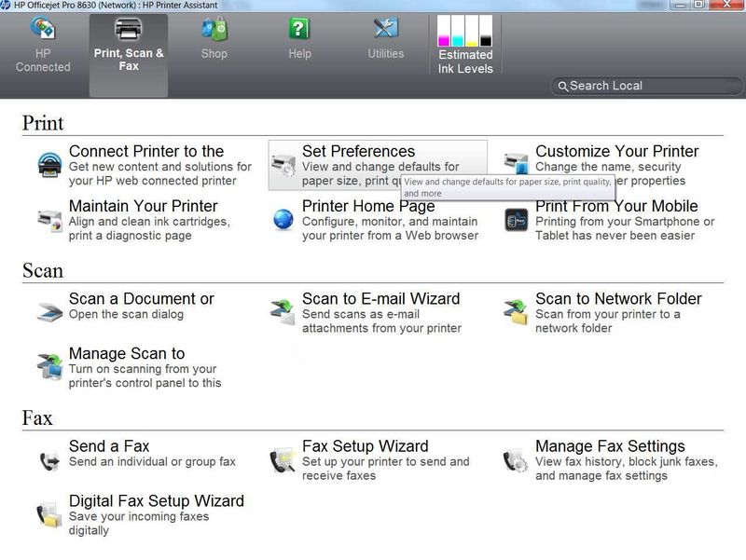Open HP Connected from the top toolbar
The image size is (746, 560).
tap(43, 42)
